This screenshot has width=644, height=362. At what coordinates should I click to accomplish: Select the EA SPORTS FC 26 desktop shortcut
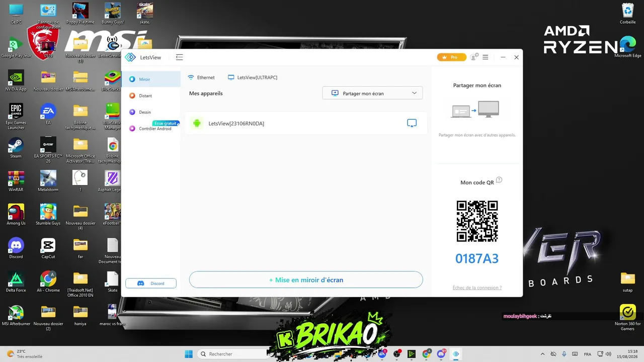coord(48,151)
